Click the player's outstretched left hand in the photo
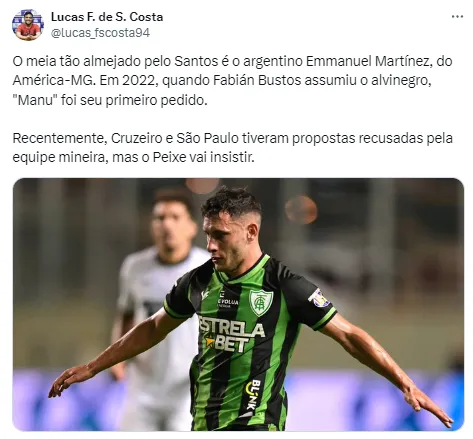This screenshot has height=439, width=473. [x=428, y=407]
